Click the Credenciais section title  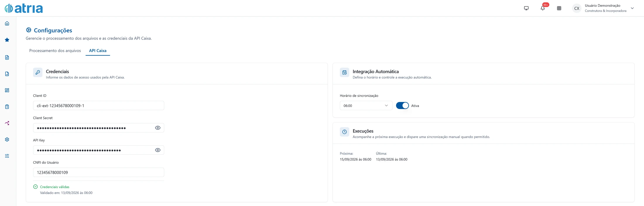pos(57,71)
